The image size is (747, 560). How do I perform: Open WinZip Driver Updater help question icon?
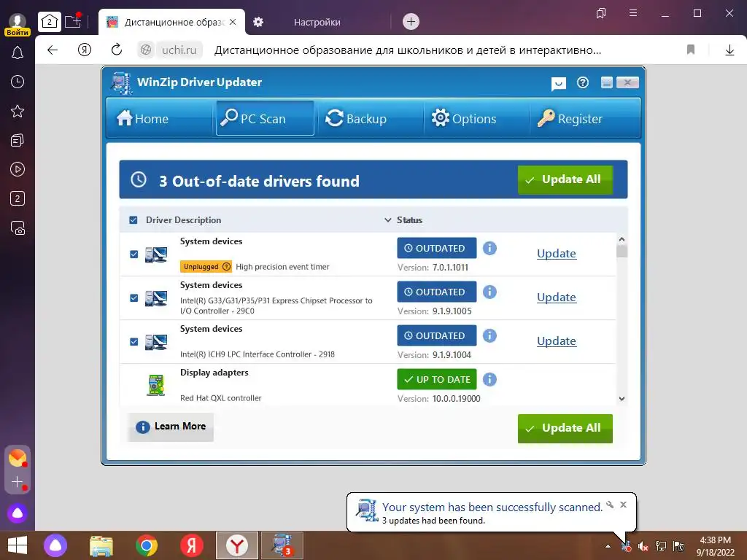(583, 83)
